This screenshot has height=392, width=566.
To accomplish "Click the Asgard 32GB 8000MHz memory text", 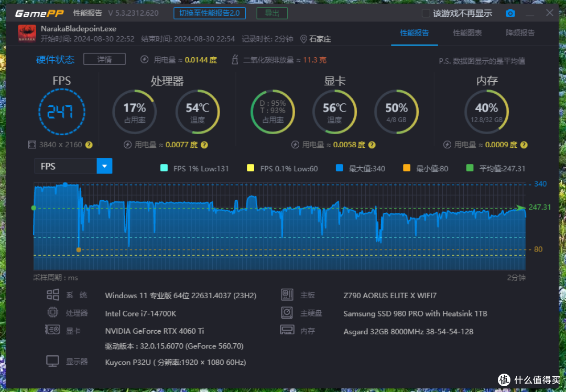I will [408, 331].
